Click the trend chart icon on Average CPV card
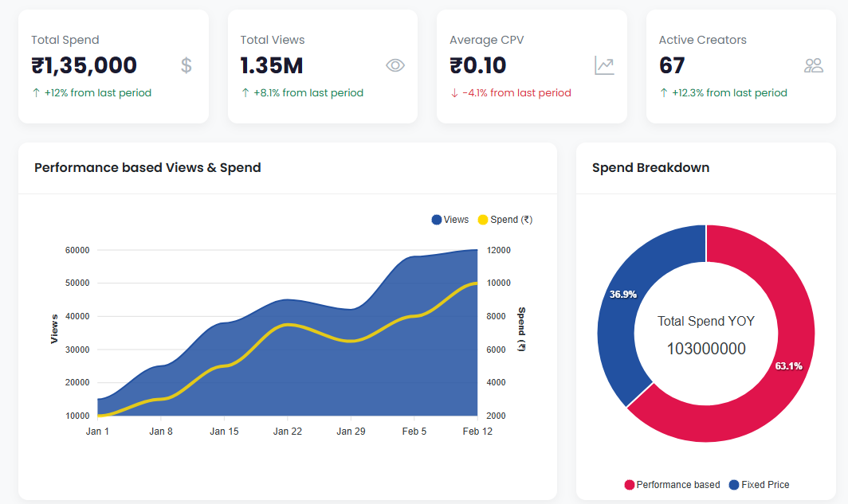Image resolution: width=848 pixels, height=504 pixels. 604,65
